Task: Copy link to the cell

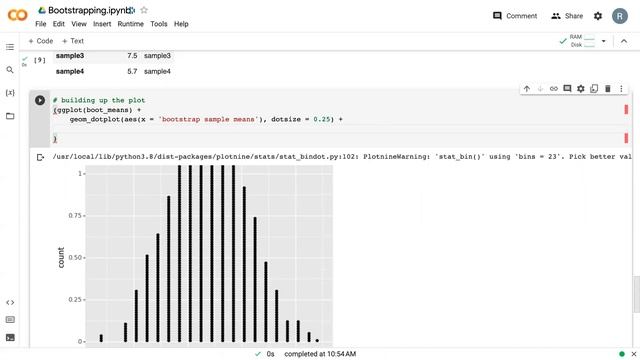Action: [554, 89]
